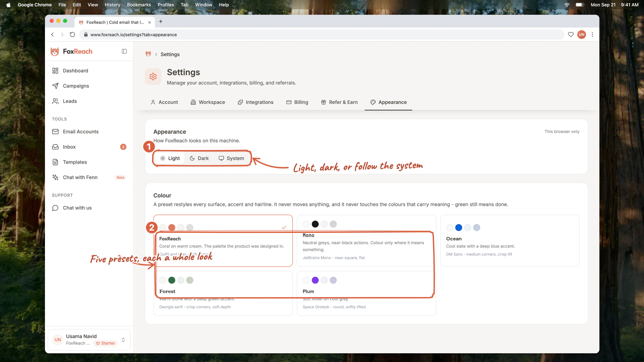Click the green swatch in Forest preset
This screenshot has width=644, height=362.
tap(172, 280)
